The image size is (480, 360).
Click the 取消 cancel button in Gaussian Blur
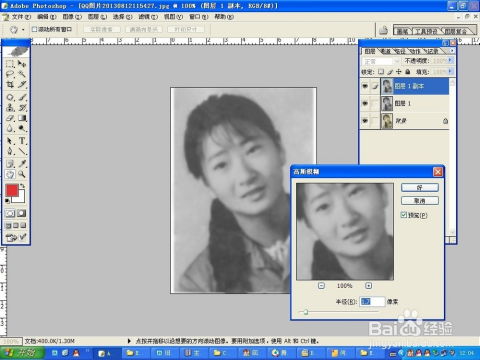click(420, 200)
